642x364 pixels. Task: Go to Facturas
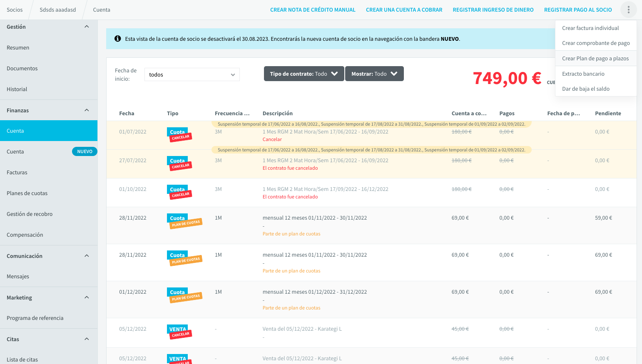tap(49, 172)
